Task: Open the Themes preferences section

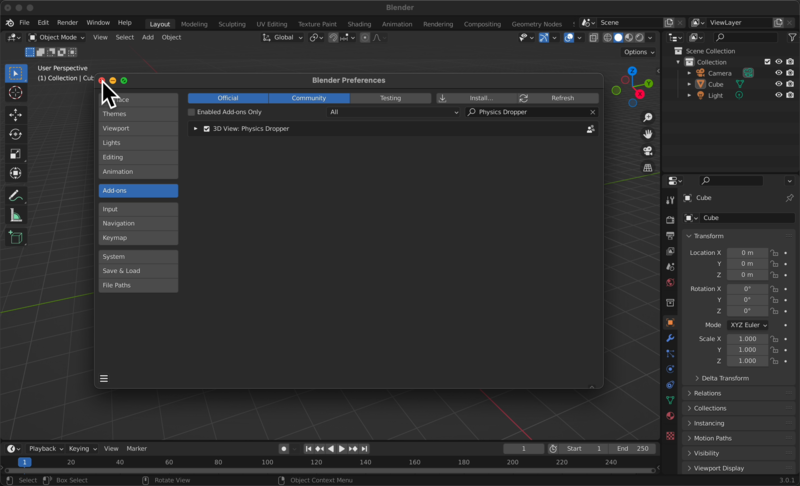Action: tap(138, 114)
